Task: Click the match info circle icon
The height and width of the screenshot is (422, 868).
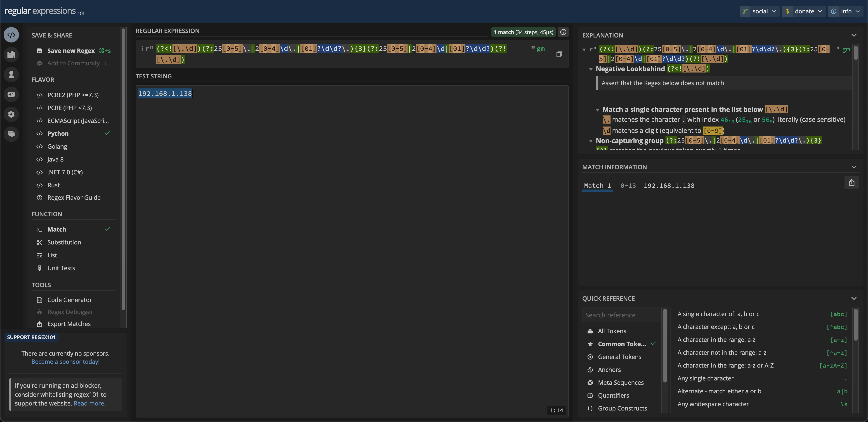Action: point(563,32)
